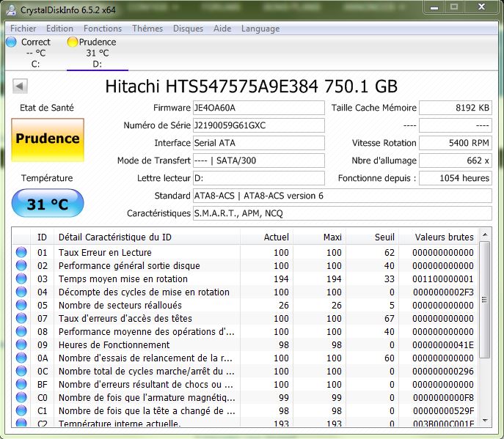Close the CrystalDiskInfo window

[481, 7]
